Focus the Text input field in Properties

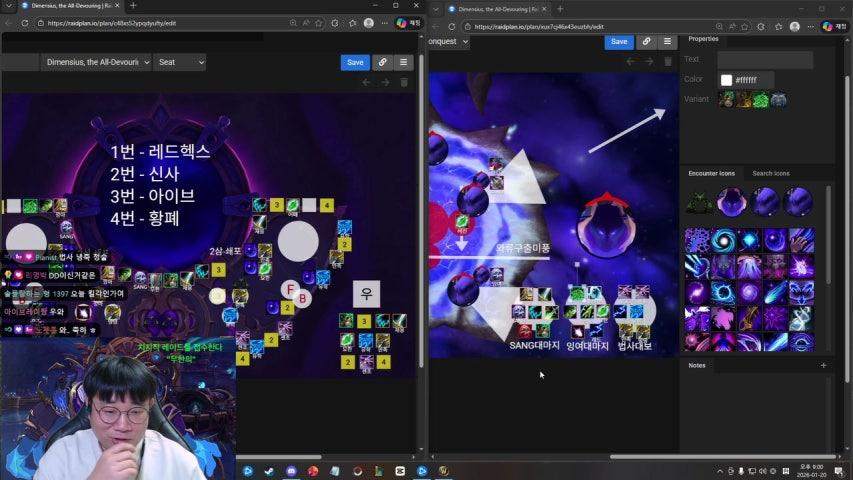coord(765,60)
